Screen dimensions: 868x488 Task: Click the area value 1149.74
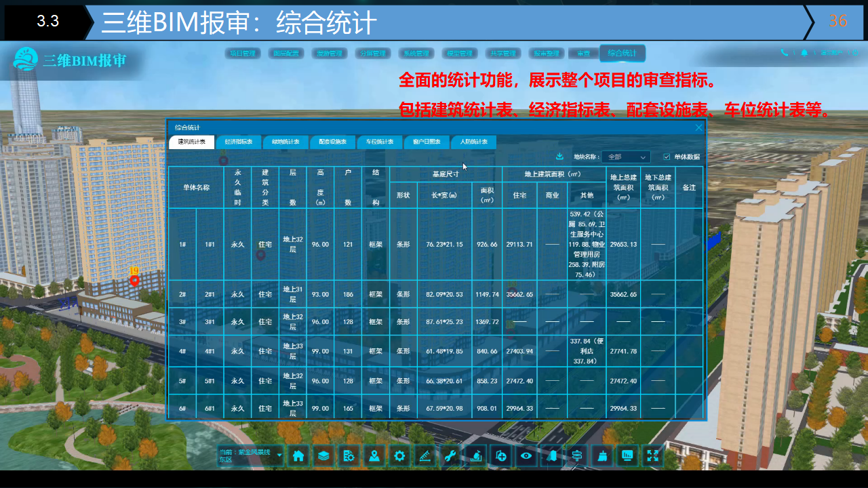point(487,294)
